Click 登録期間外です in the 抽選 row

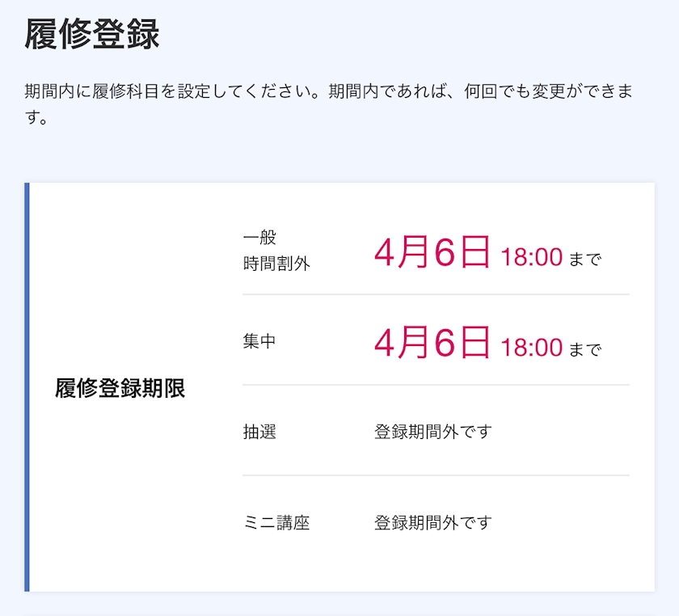(432, 432)
